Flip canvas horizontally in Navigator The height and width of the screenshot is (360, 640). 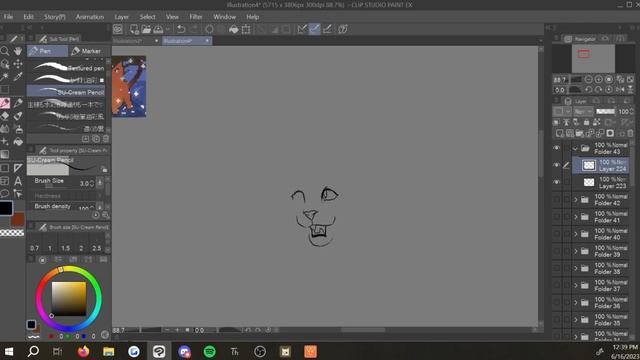pos(620,90)
